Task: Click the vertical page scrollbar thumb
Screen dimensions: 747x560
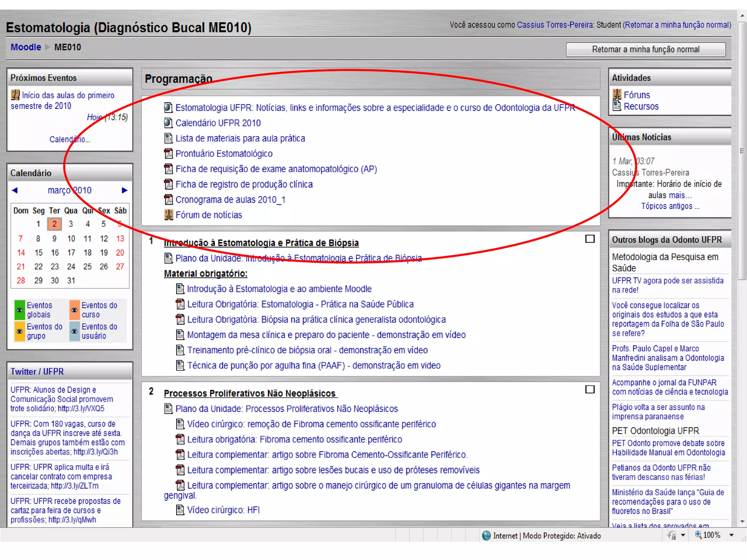Action: (742, 151)
